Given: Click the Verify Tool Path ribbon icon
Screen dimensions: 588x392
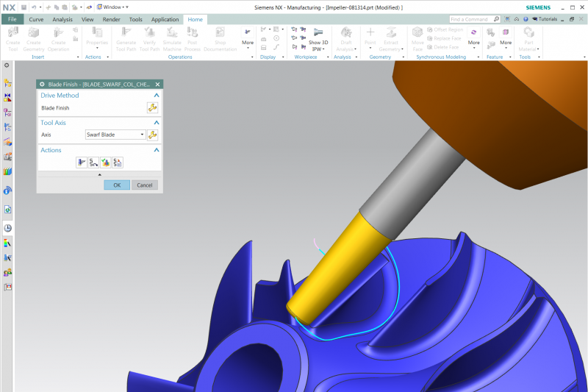Looking at the screenshot, I should 149,33.
